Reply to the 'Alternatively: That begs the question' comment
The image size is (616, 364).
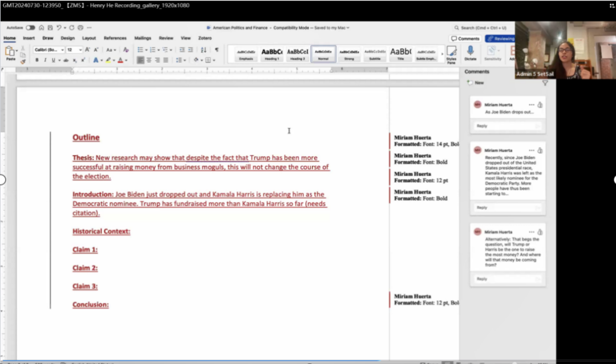(508, 279)
